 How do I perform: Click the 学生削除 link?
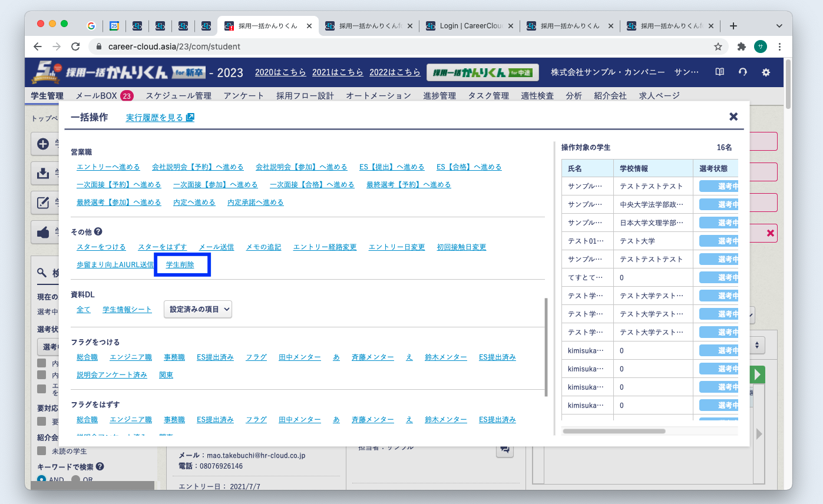180,264
